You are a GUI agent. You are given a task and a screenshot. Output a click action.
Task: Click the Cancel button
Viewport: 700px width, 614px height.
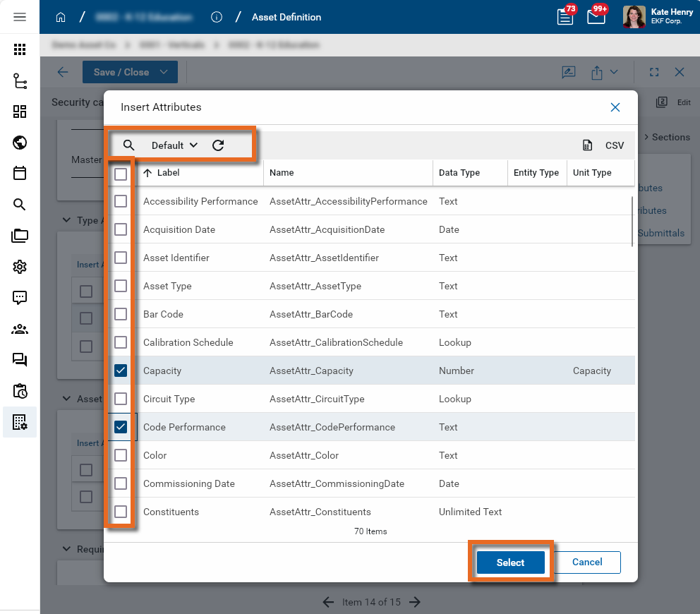pyautogui.click(x=587, y=562)
